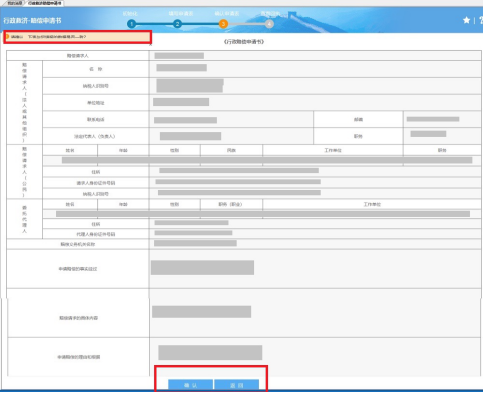Close the orange notice bar with x
The image size is (483, 393).
click(150, 44)
